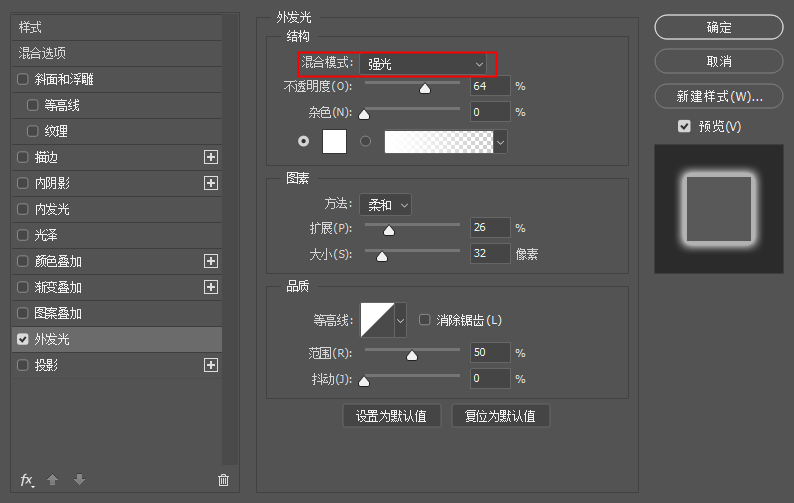794x503 pixels.
Task: Click the 大小 value field showing 32
Action: (490, 253)
